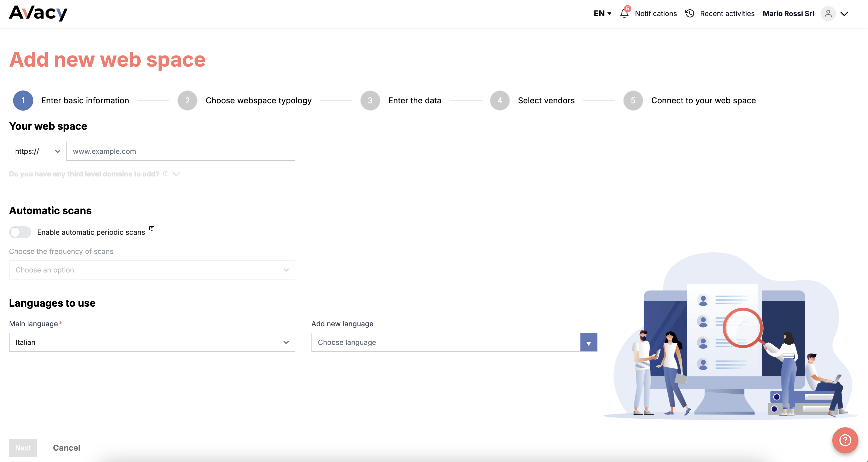Image resolution: width=868 pixels, height=462 pixels.
Task: Click step 5 circle icon
Action: click(633, 100)
